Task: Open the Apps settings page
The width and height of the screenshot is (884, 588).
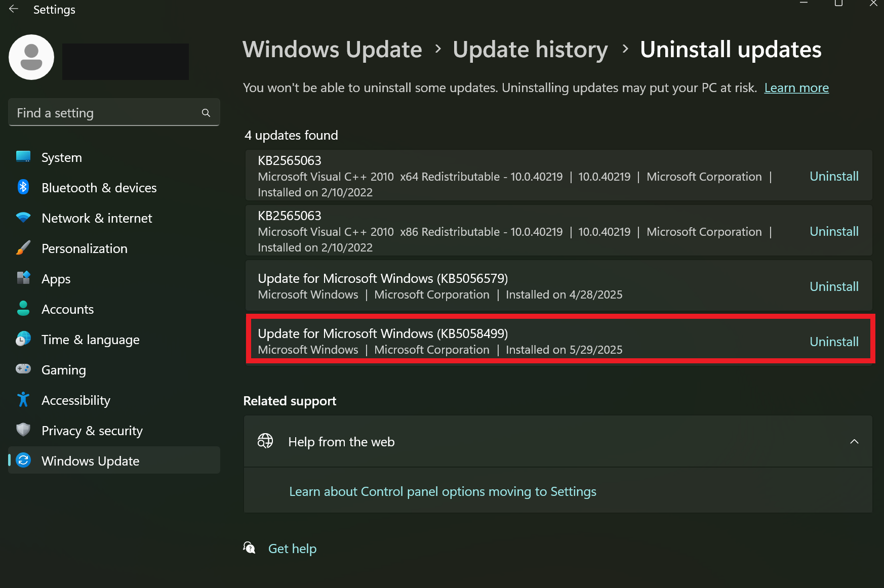Action: pyautogui.click(x=56, y=279)
